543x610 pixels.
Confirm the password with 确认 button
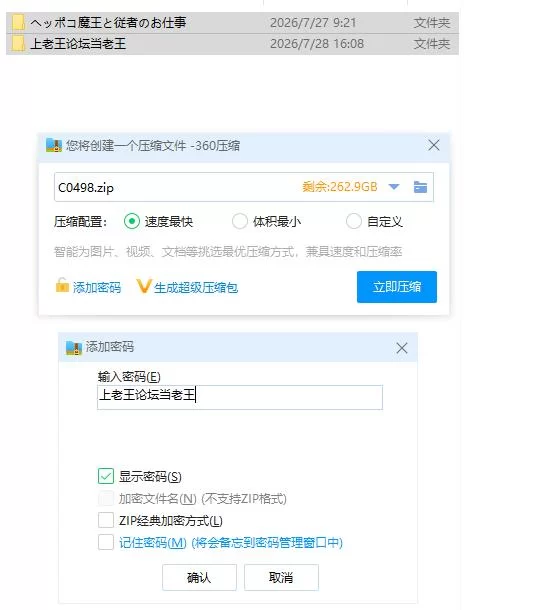tap(199, 577)
